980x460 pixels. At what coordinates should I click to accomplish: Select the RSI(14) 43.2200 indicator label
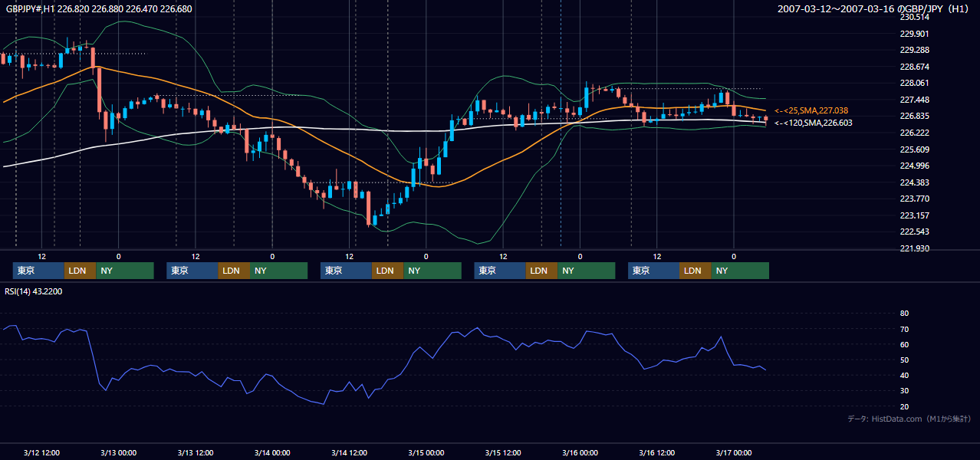pyautogui.click(x=34, y=291)
